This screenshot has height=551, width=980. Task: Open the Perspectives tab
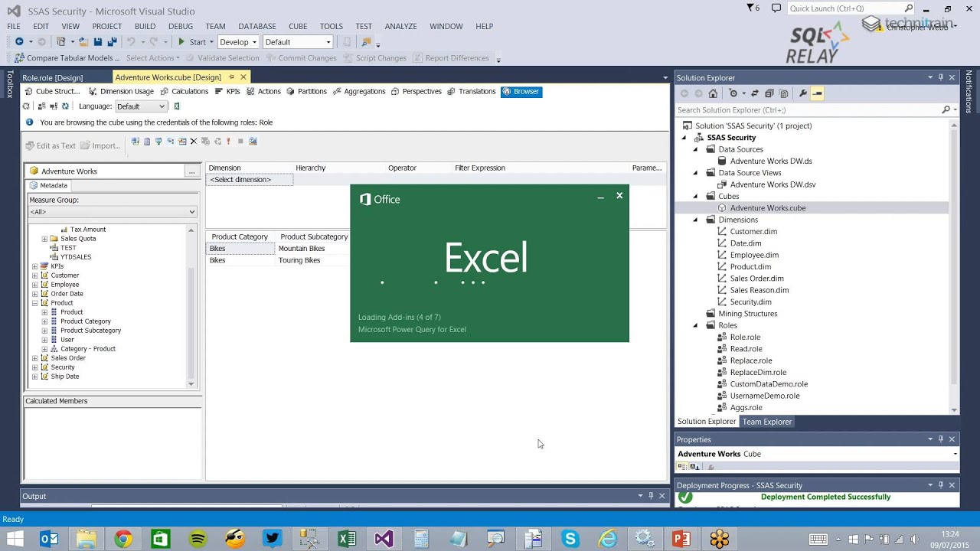(x=416, y=91)
